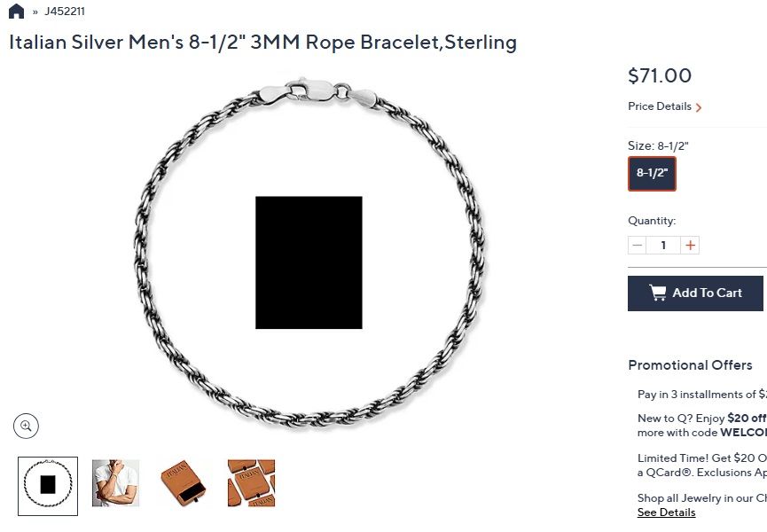Click the $71.00 price display
The height and width of the screenshot is (532, 767).
point(660,76)
